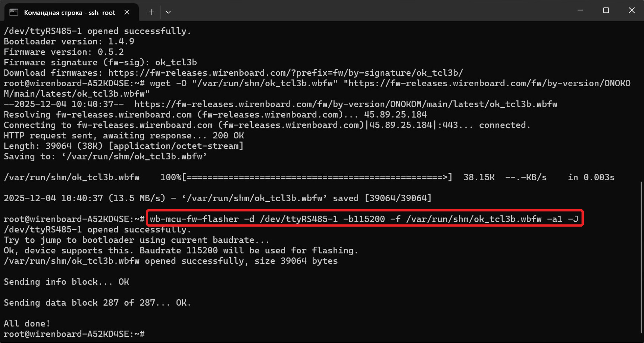Open a new tab with the plus button
The width and height of the screenshot is (644, 343).
pyautogui.click(x=151, y=12)
